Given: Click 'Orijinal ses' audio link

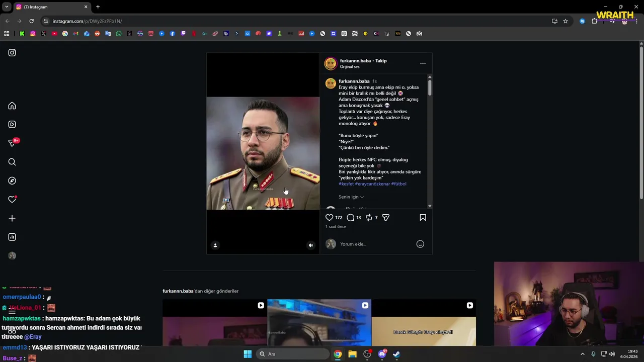Looking at the screenshot, I should (x=350, y=67).
